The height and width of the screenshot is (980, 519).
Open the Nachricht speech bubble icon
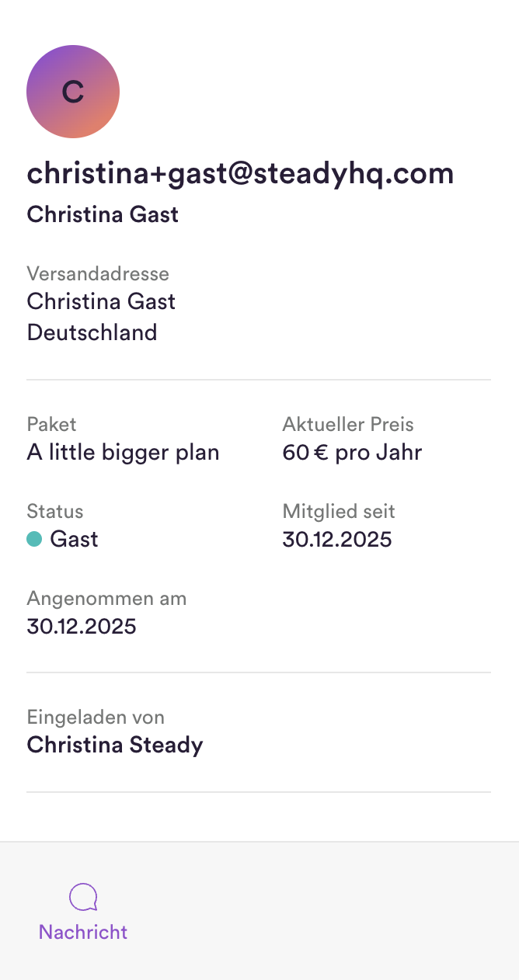coord(83,897)
